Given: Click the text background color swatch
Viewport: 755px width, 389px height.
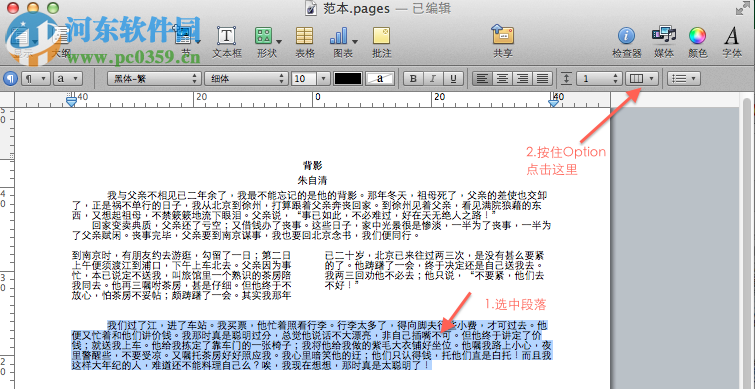Looking at the screenshot, I should pos(380,78).
